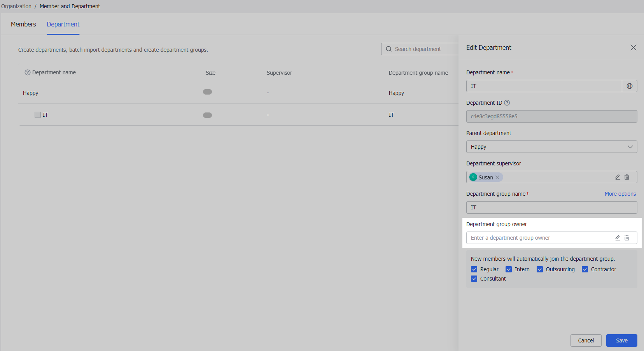Click the edit pencil for Department group owner
The image size is (644, 351).
point(618,238)
